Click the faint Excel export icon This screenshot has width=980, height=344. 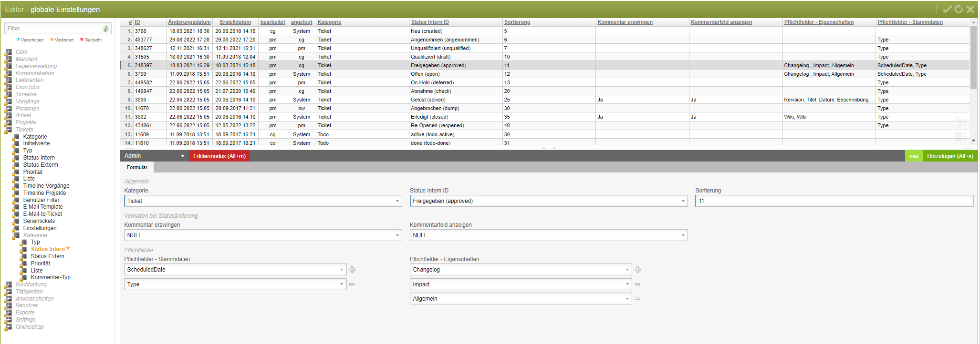tap(961, 137)
